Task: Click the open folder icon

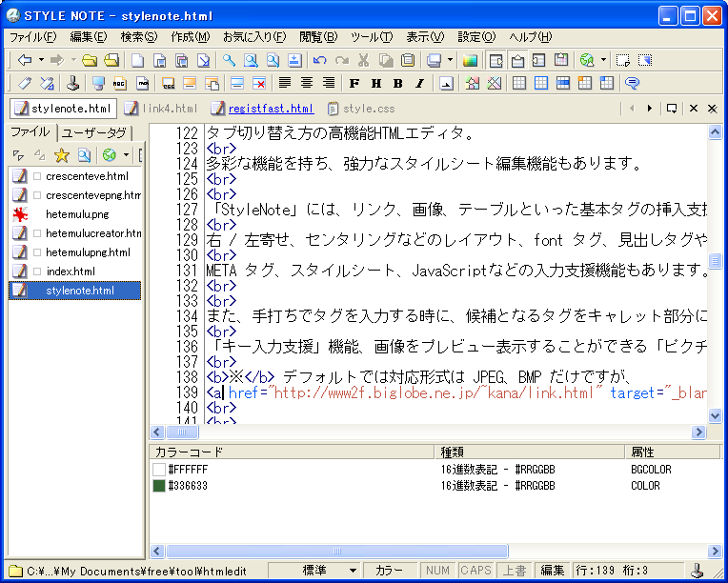Action: (90, 60)
